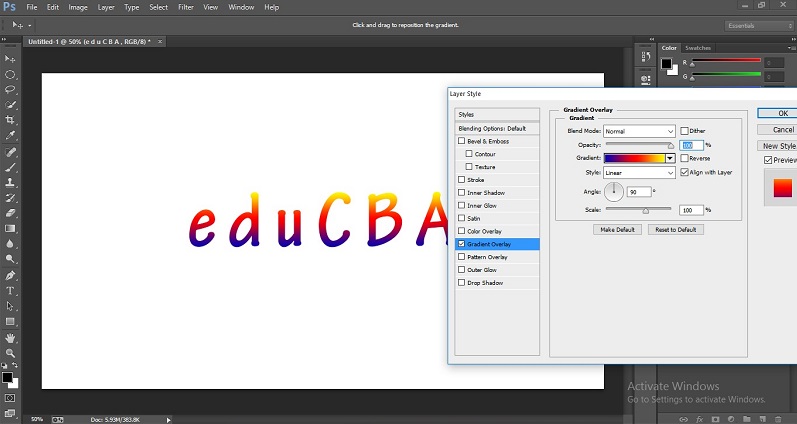
Task: Select the Gradient tool in the toolbox
Action: [10, 228]
